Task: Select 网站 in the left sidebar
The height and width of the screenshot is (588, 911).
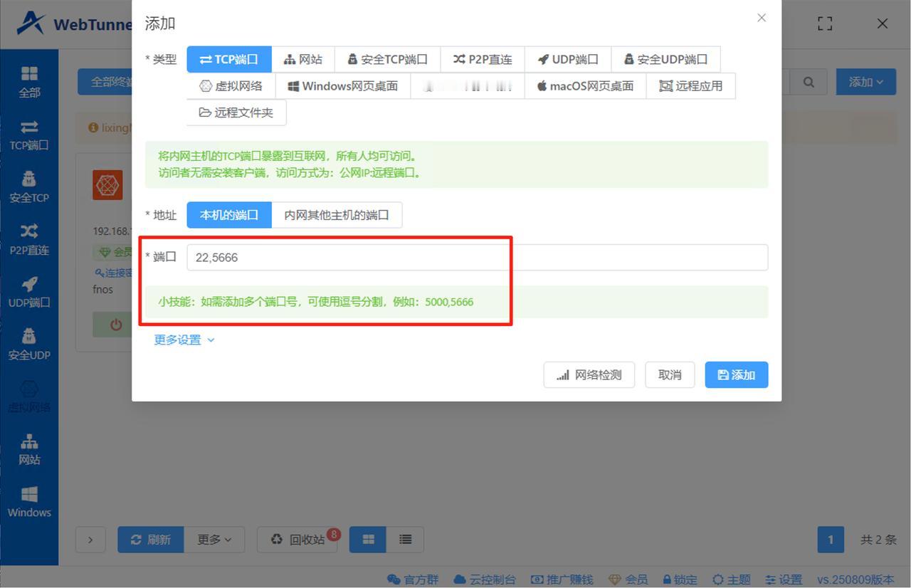Action: click(28, 449)
